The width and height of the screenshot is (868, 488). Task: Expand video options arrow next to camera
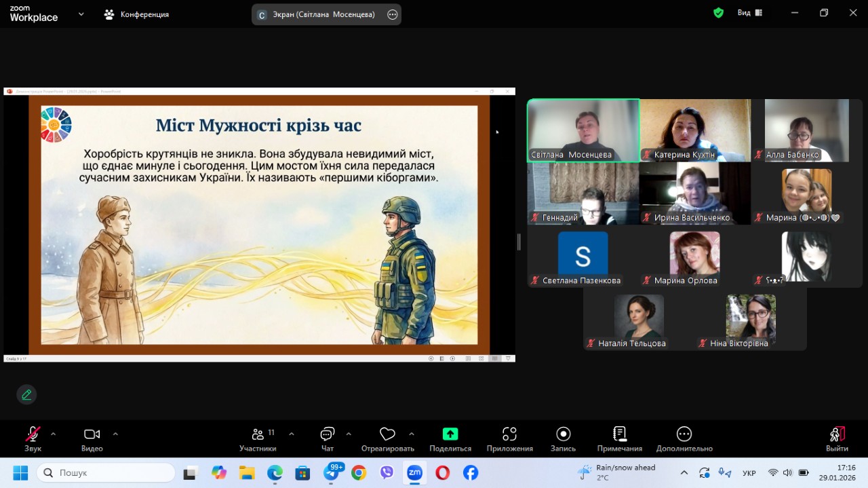(115, 434)
